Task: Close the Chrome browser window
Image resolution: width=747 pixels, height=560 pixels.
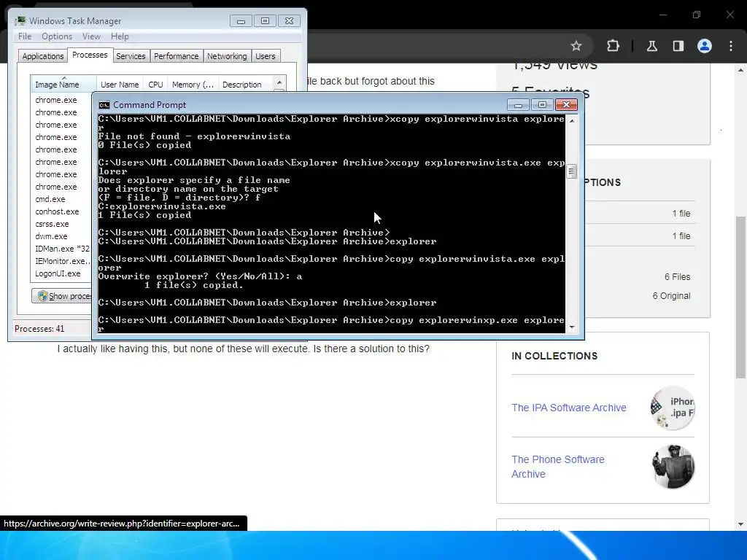Action: [729, 15]
